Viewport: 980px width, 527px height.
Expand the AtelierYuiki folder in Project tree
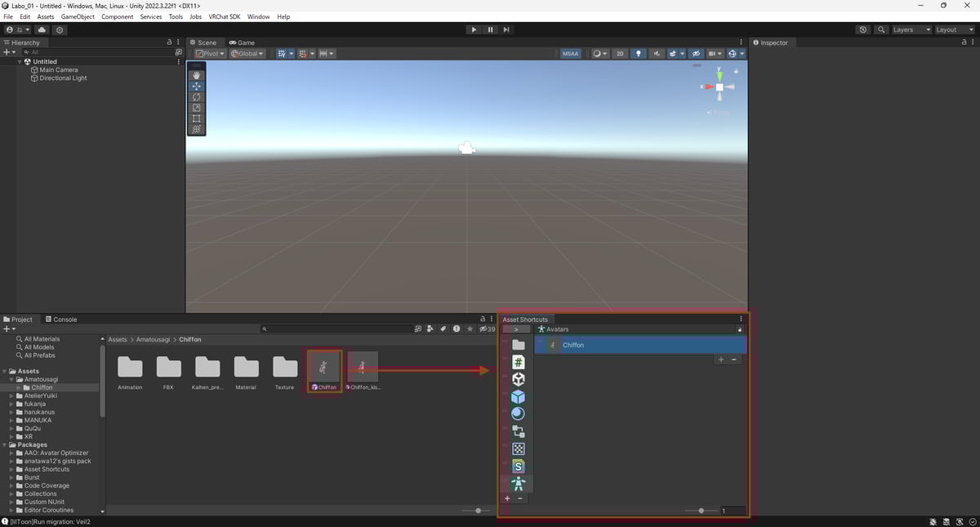12,395
